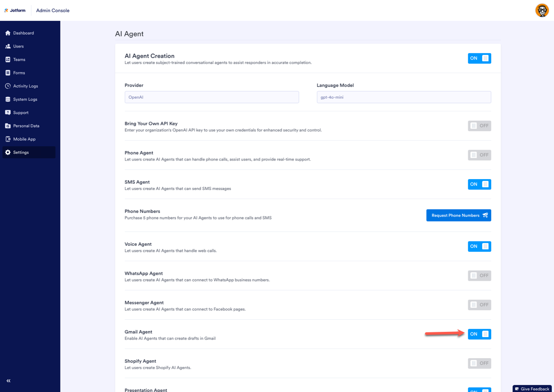Click the Teams sidebar icon

8,60
